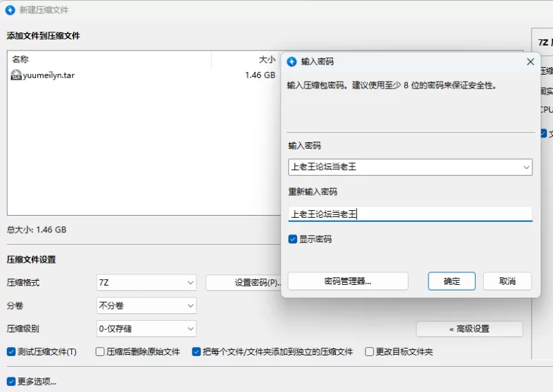Click the 压缩格式 label
Screen dimensions: 553x392
click(24, 283)
